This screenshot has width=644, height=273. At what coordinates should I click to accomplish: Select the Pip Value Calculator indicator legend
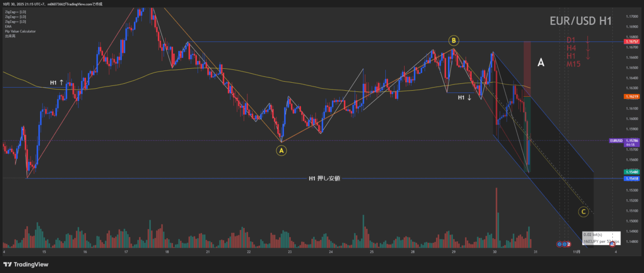click(x=20, y=31)
